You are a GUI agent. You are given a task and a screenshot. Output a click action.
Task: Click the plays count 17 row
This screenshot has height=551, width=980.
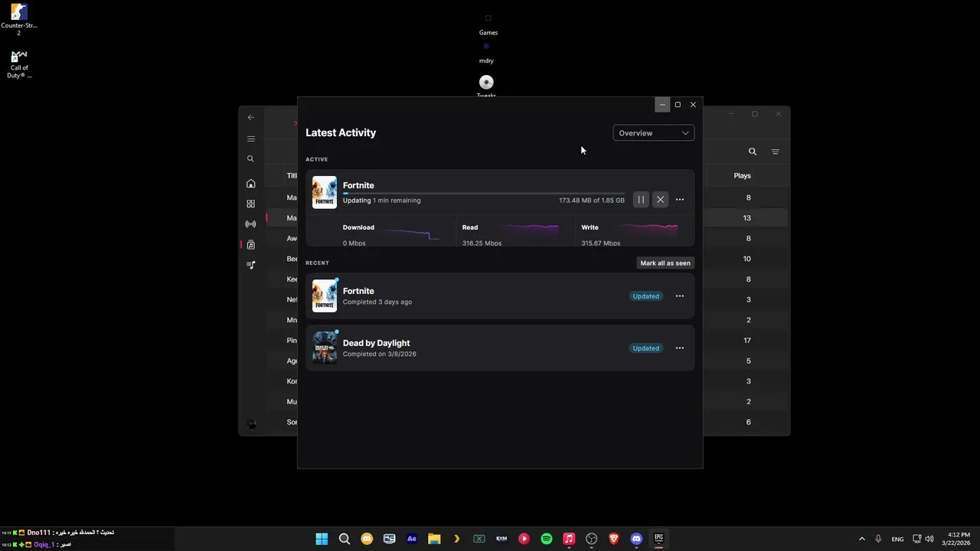[x=746, y=341]
